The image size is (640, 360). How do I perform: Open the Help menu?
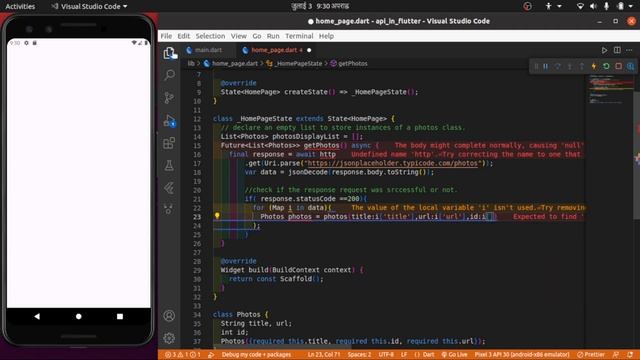[x=326, y=36]
